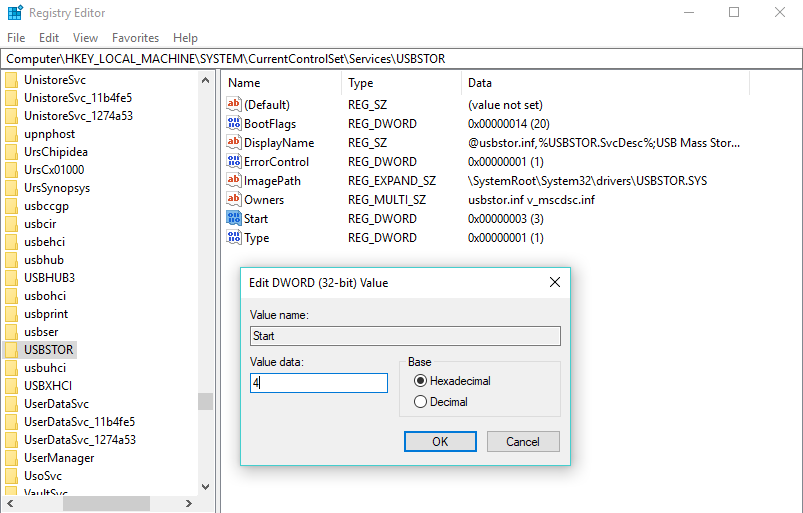Click the REG_EXPAND_SZ type cell
This screenshot has width=803, height=513.
point(392,180)
